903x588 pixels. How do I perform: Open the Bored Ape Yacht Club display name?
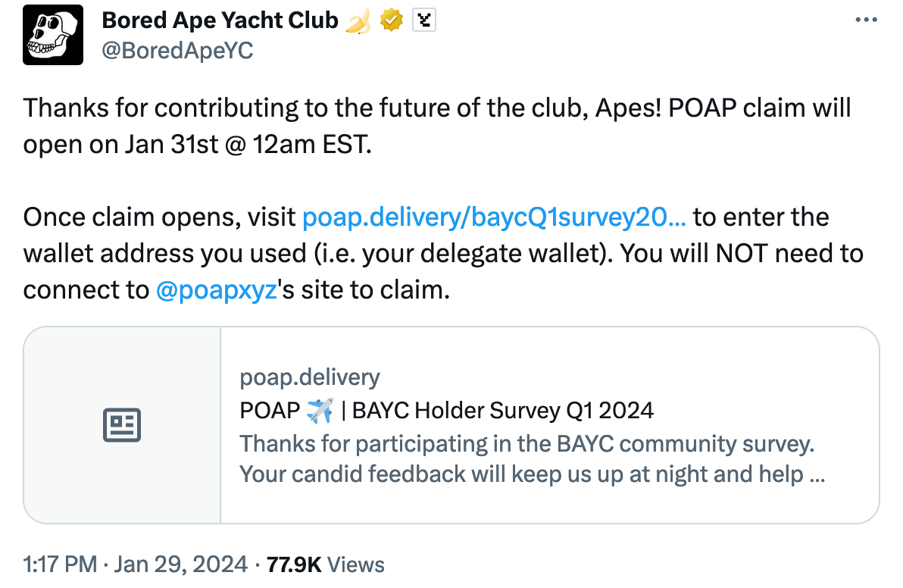(x=220, y=20)
